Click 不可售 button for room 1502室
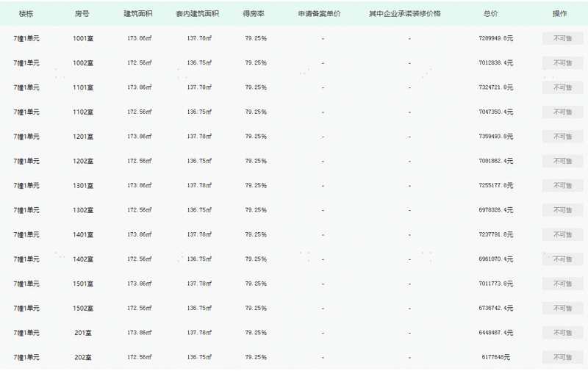588x371 pixels. pos(562,308)
